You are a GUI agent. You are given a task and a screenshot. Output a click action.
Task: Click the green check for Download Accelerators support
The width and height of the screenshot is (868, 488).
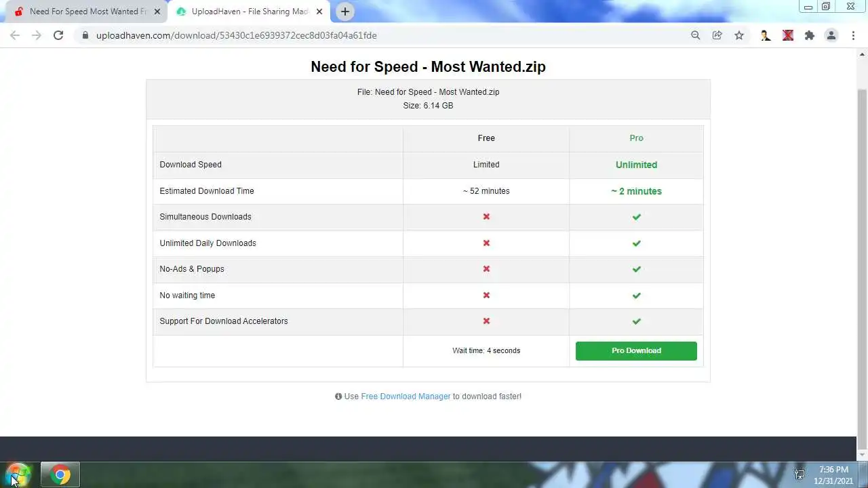coord(636,321)
